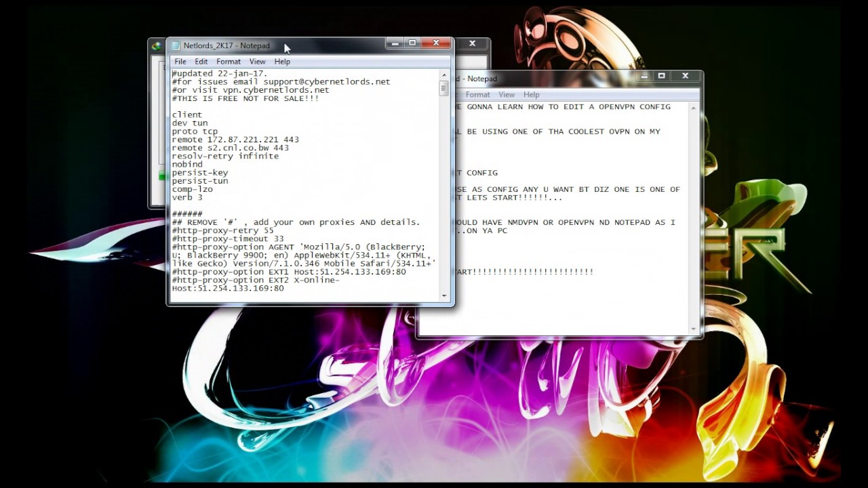Maximize the background Notepad window
The height and width of the screenshot is (488, 868).
click(661, 76)
